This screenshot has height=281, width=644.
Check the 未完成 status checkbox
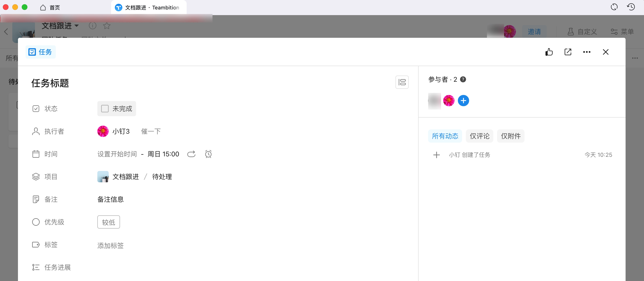click(105, 109)
